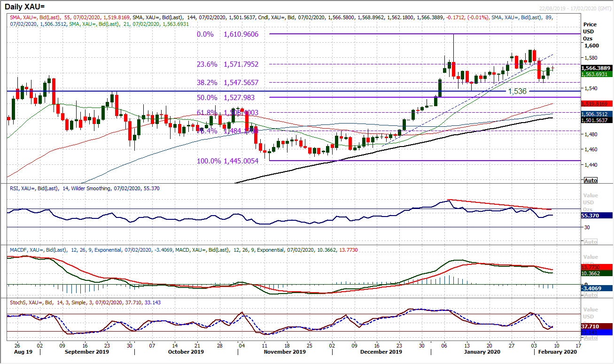Click the MACD value tag 10.3662
The height and width of the screenshot is (364, 614).
point(596,273)
